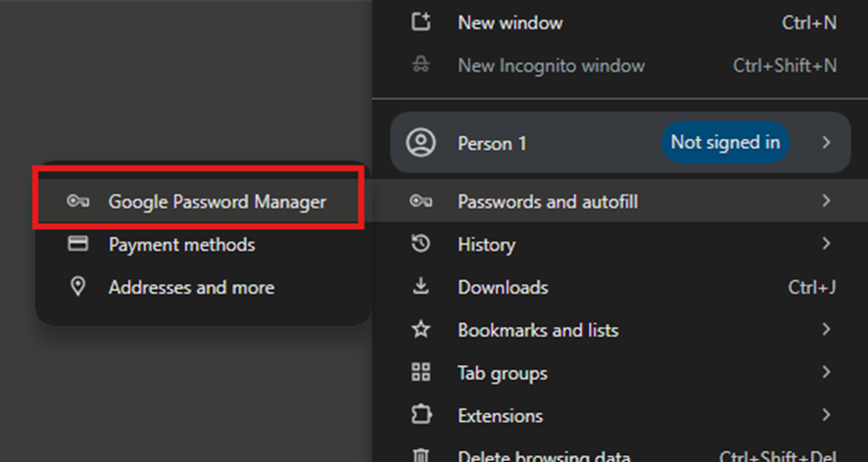Expand the Tab groups submenu chevron
The width and height of the screenshot is (868, 462).
point(826,372)
